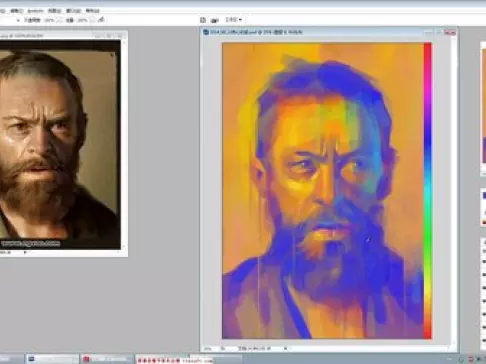Select the title bar of the realistic portrait window
The width and height of the screenshot is (486, 364).
tap(63, 35)
